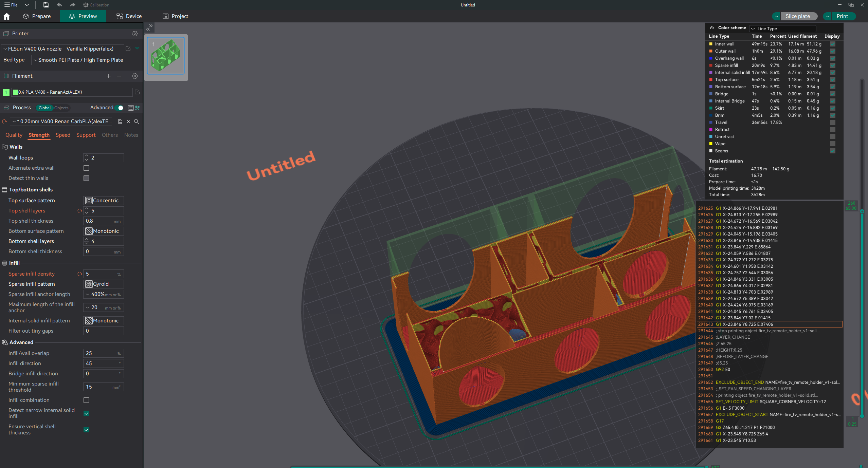Click the undo arrow icon
868x468 pixels.
(x=59, y=5)
